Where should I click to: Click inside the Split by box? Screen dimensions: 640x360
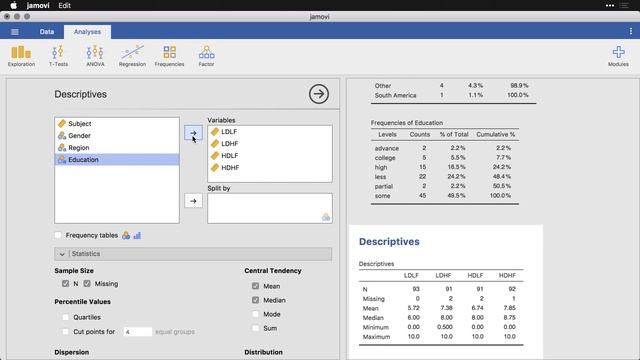coord(270,208)
